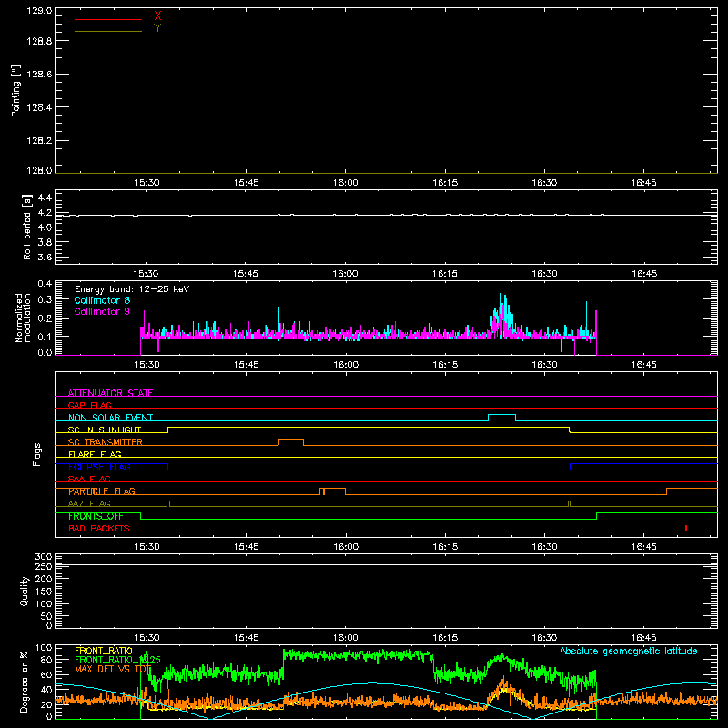
Task: Click the NON_SOLAR_EVENT label
Action: (x=110, y=418)
